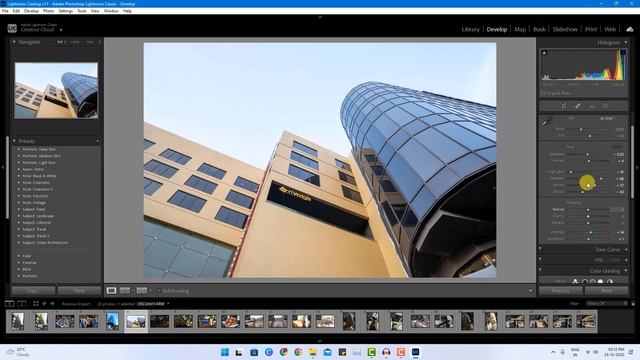Expand the Color Grading panel
This screenshot has width=640, height=360.
pyautogui.click(x=626, y=271)
